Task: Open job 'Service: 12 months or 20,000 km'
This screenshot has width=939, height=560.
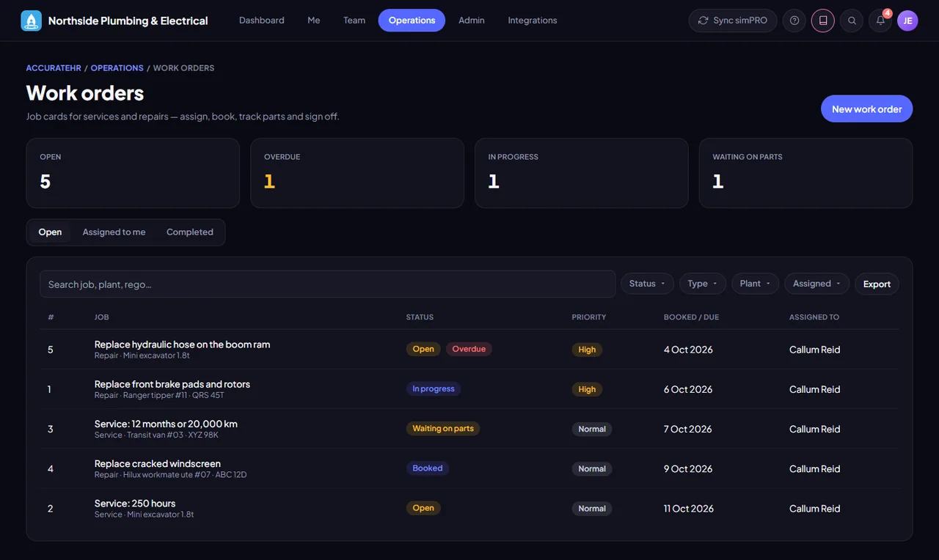Action: click(x=166, y=424)
